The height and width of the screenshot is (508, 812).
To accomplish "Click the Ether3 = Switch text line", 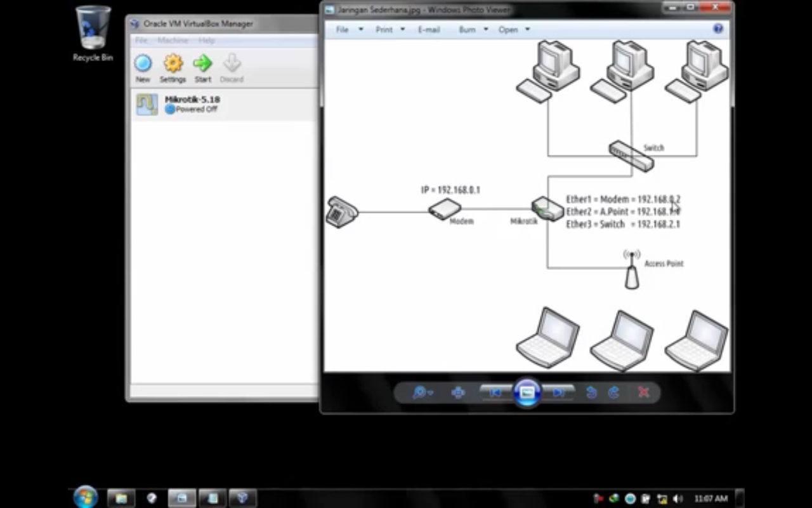I will pos(623,224).
